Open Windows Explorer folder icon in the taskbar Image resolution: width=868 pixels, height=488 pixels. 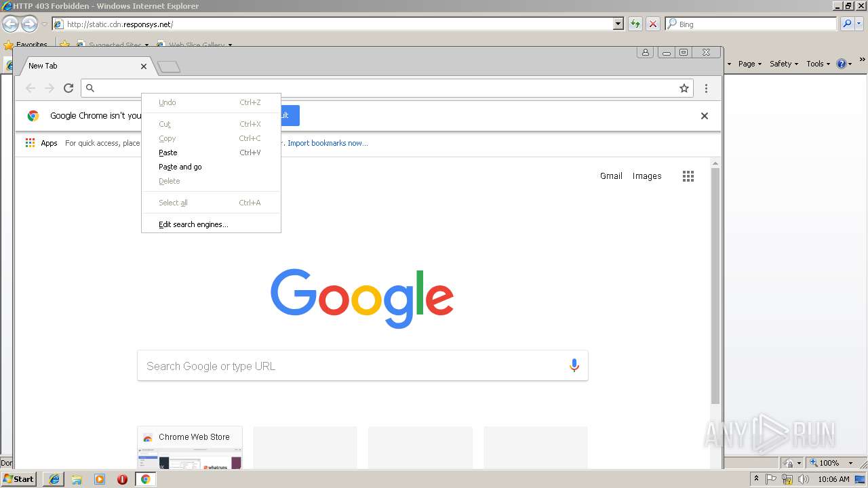pos(77,479)
